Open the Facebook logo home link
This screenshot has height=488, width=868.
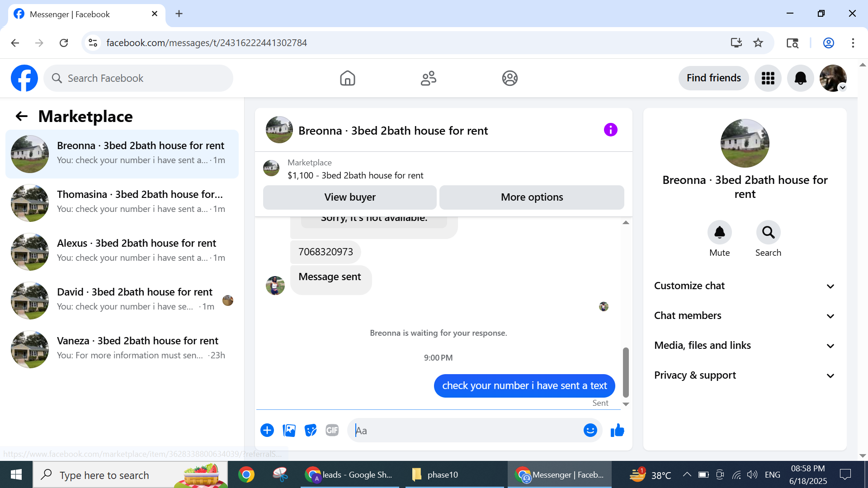click(24, 78)
